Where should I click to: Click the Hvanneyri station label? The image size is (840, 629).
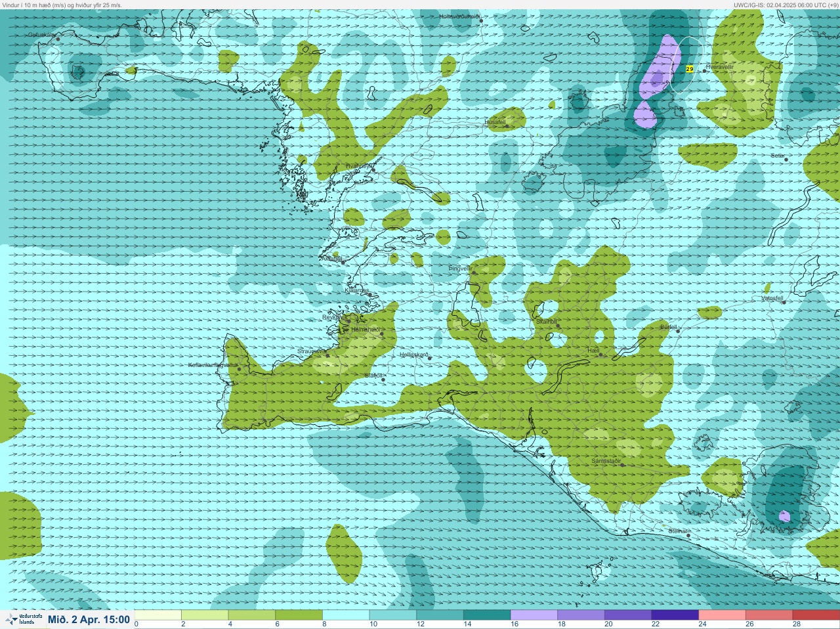click(x=359, y=166)
